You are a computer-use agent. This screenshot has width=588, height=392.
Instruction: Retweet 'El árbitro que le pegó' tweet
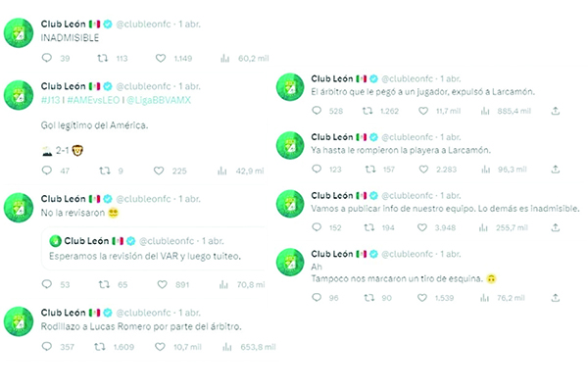(367, 111)
